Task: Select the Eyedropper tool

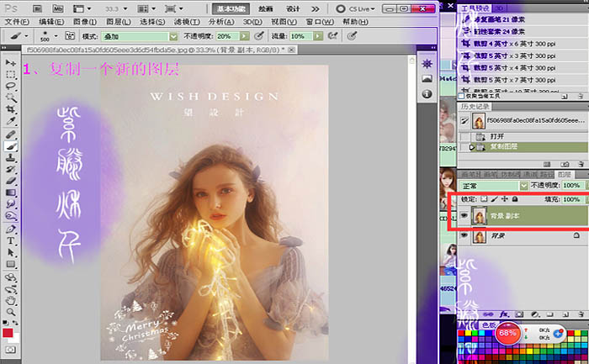Action: point(10,121)
